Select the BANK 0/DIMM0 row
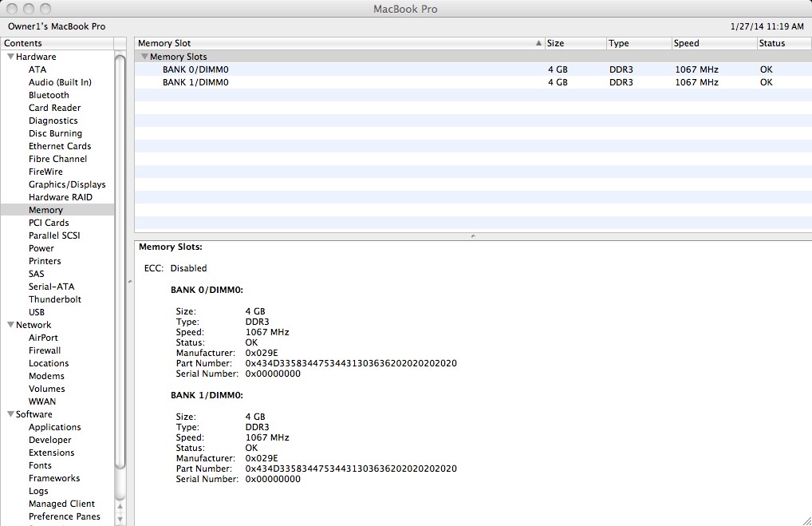 [x=473, y=69]
